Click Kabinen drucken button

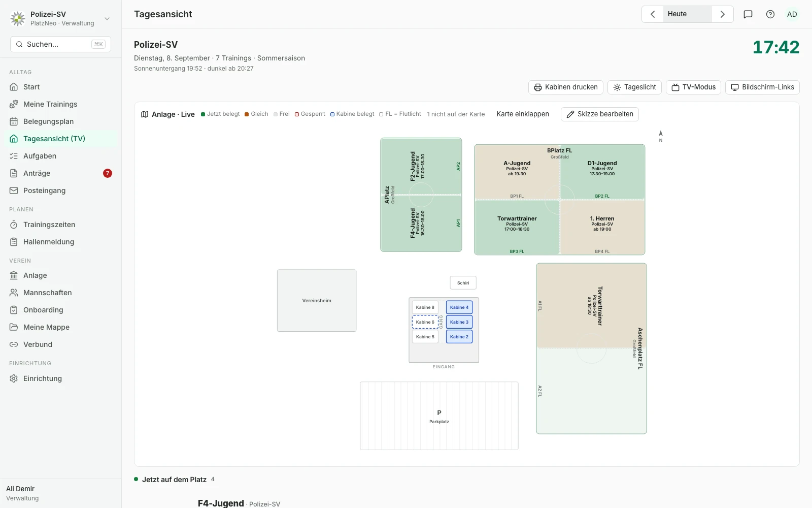(566, 87)
